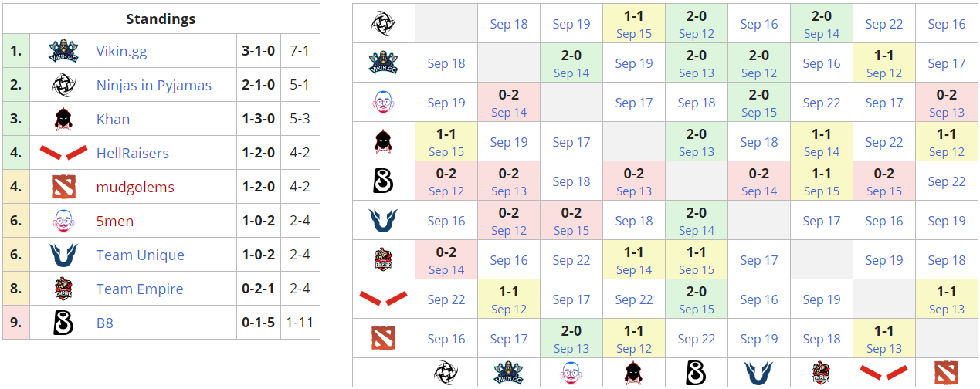Click the Ninjas in Pyjamas logo in the standings

tap(63, 85)
